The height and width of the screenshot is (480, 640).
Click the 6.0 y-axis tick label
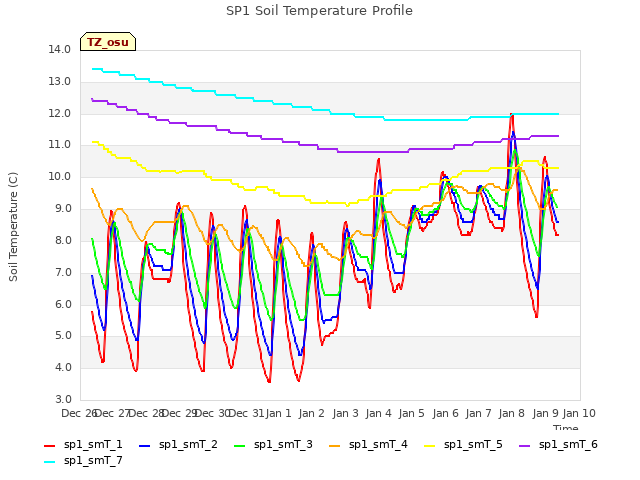63,304
